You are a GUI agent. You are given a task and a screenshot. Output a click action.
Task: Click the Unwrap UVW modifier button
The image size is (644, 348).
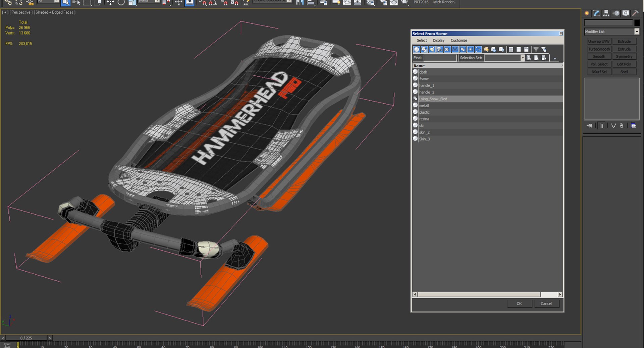click(x=599, y=41)
